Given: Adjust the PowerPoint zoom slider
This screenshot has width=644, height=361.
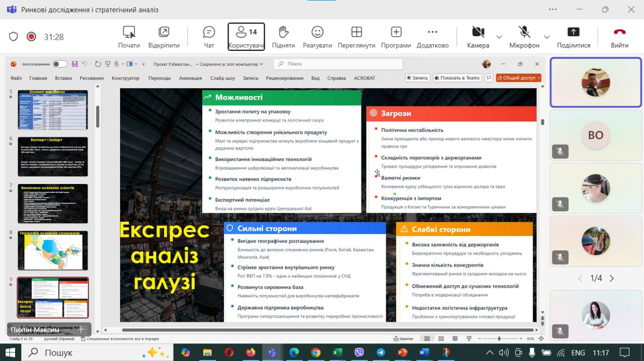Looking at the screenshot, I should click(x=499, y=338).
